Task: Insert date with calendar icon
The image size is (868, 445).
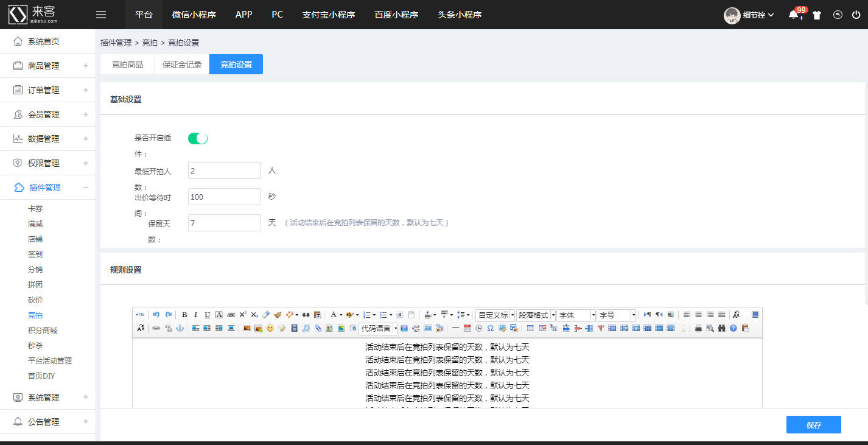Action: pos(467,328)
